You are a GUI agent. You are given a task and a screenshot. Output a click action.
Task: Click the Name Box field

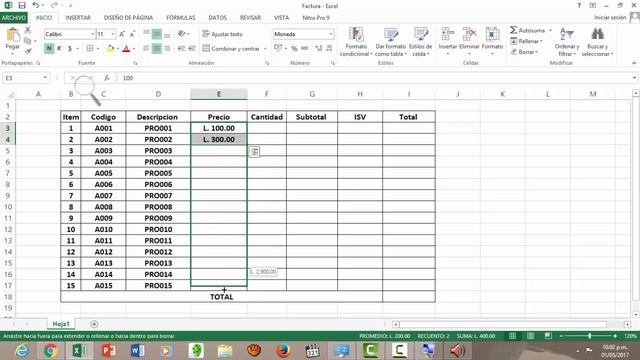pyautogui.click(x=26, y=78)
